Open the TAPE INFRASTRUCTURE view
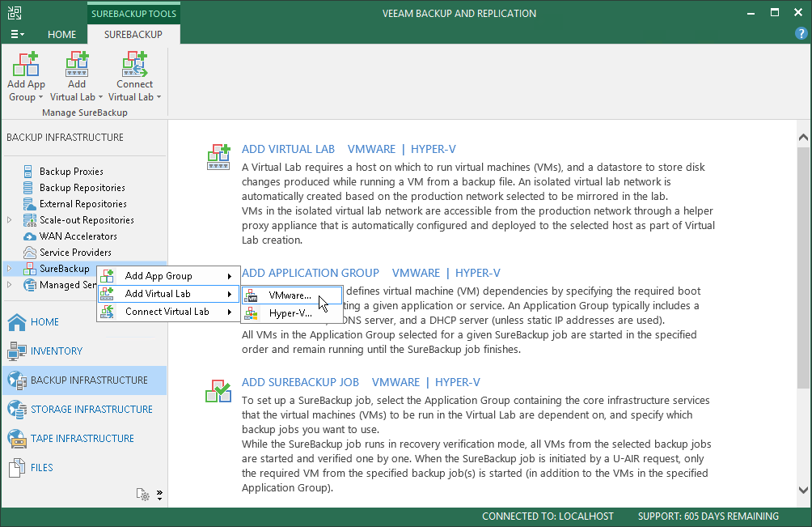 (82, 439)
